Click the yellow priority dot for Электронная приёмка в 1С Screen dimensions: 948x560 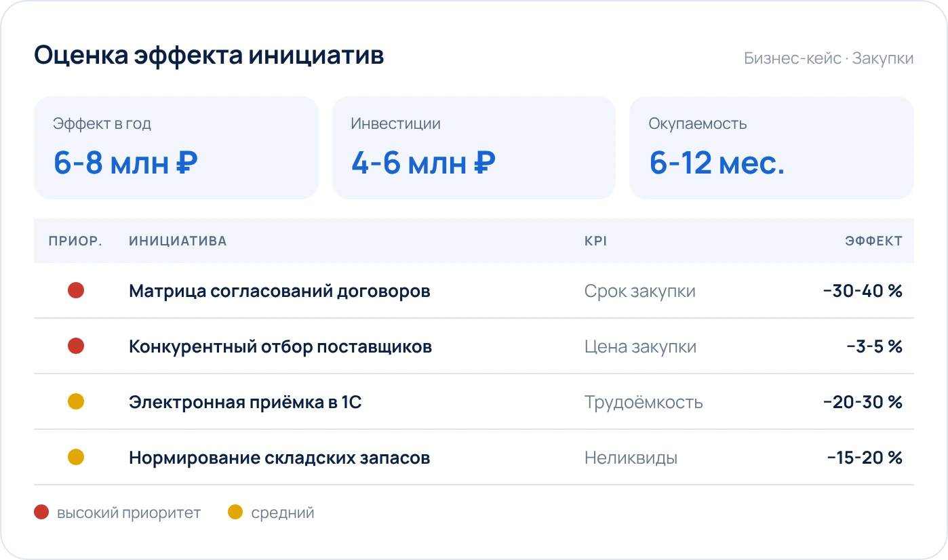click(x=76, y=402)
